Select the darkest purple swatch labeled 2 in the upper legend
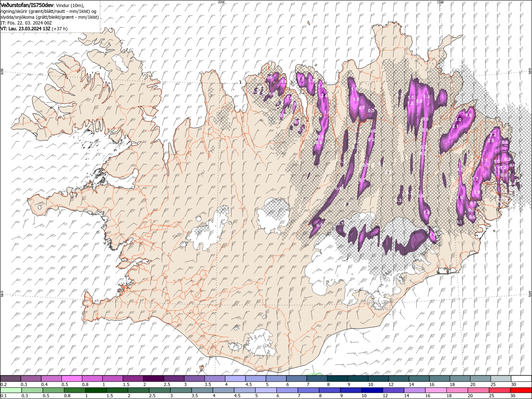Image resolution: width=532 pixels, height=399 pixels. click(153, 379)
